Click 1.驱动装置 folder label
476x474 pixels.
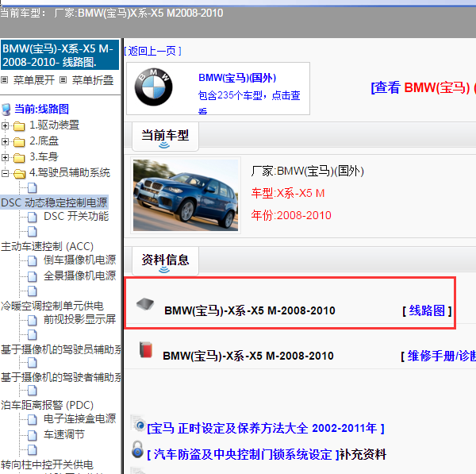[54, 125]
